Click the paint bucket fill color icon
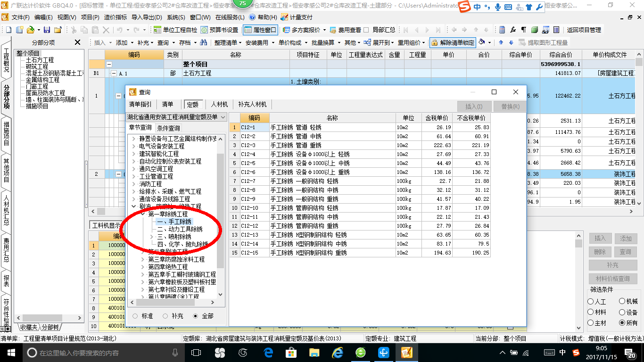Image resolution: width=644 pixels, height=362 pixels. [x=482, y=42]
